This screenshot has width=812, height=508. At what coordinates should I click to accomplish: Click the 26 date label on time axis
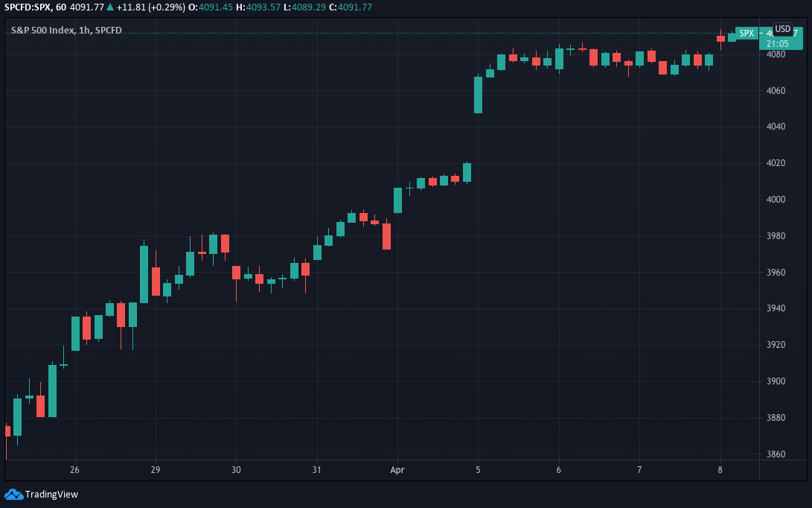74,470
